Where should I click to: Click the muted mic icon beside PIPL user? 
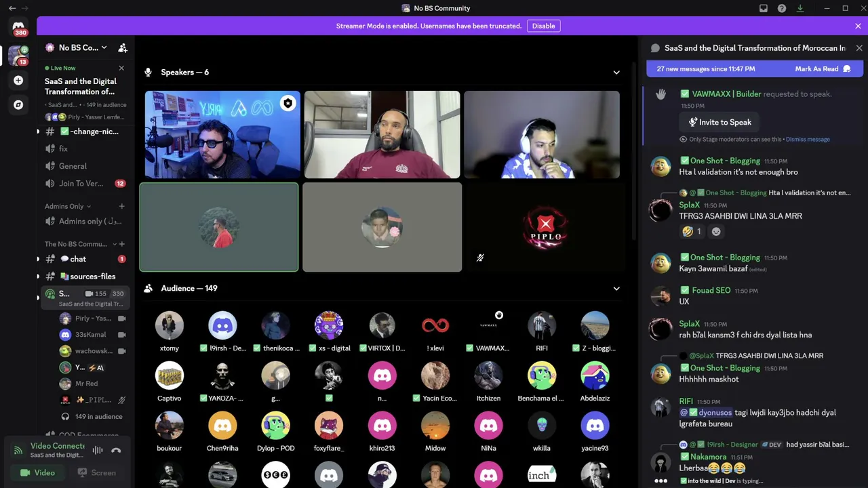(x=121, y=400)
